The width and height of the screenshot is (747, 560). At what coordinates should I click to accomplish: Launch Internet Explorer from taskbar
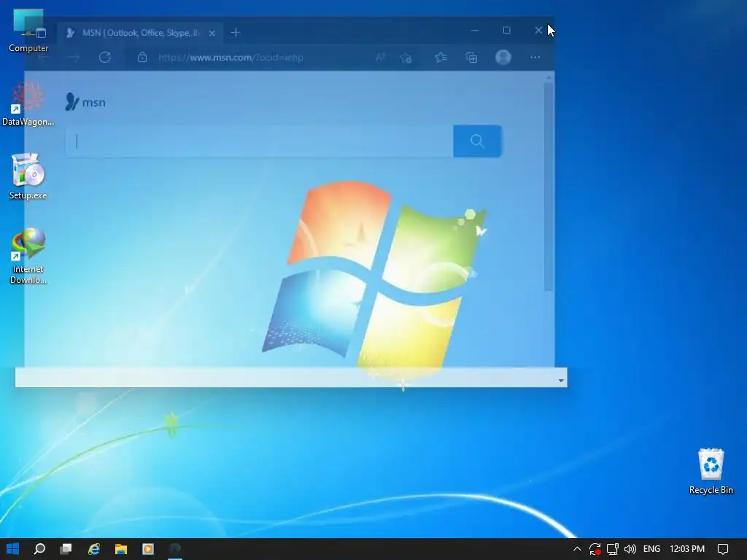tap(94, 549)
